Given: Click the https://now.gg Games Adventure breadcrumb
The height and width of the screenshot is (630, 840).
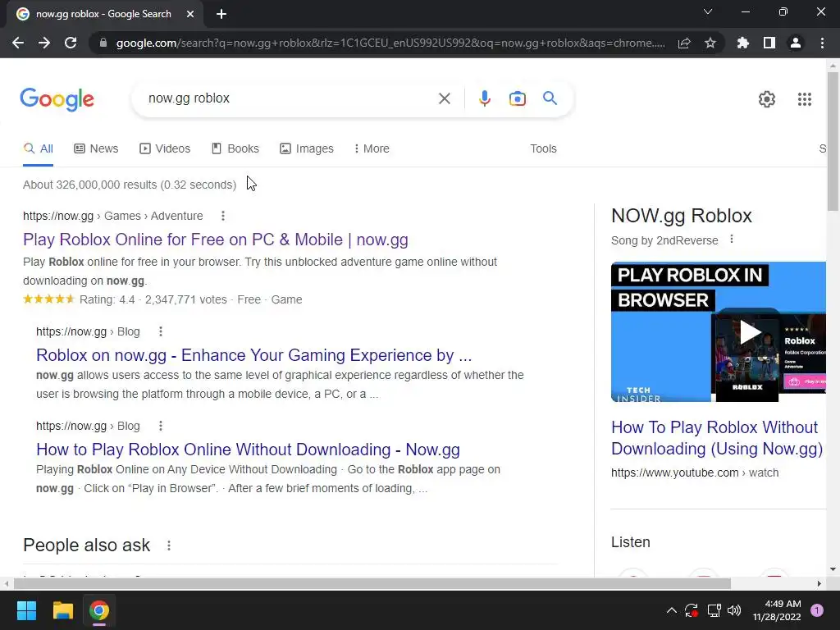Looking at the screenshot, I should [x=113, y=216].
